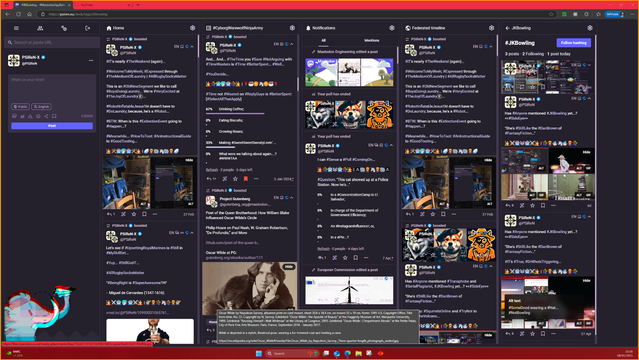Open gutenberg.org ebooks author link
Viewport: 639px width, 360px height.
coord(234,258)
